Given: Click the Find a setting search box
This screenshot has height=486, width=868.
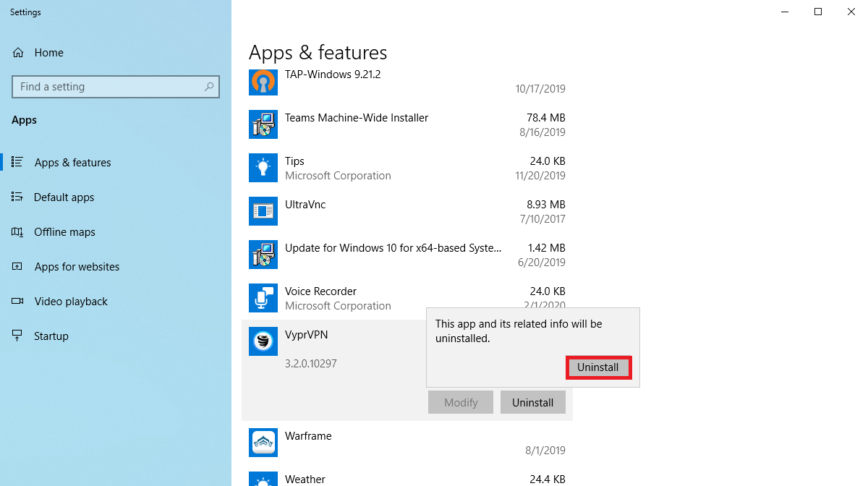Looking at the screenshot, I should (107, 87).
